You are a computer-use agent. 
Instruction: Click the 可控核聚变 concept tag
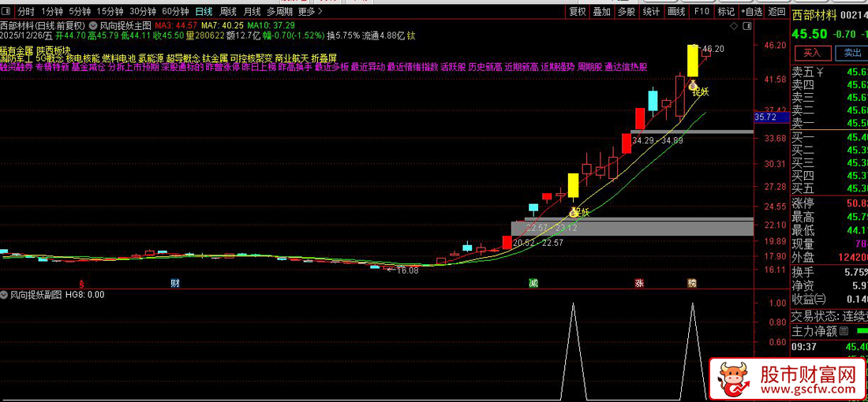(251, 58)
